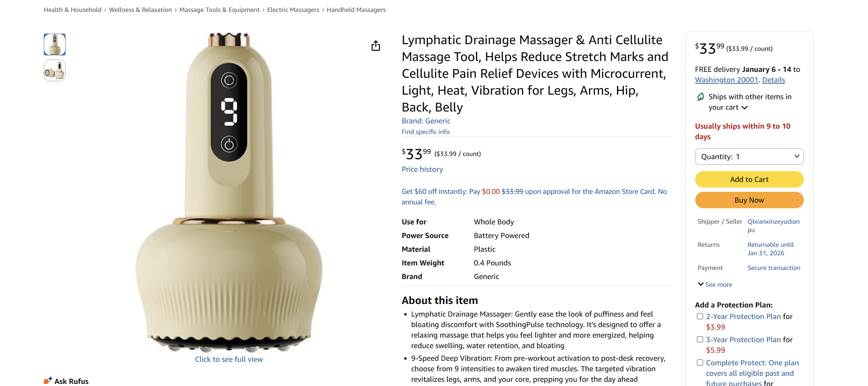Image resolution: width=868 pixels, height=386 pixels.
Task: Check the 3-Year Protection Plan checkbox
Action: tap(700, 339)
